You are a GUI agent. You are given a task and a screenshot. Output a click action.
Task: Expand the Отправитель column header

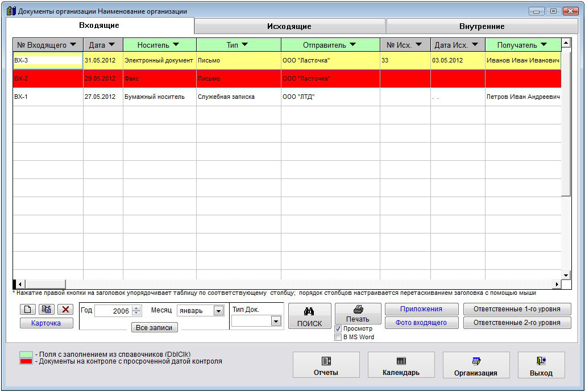coord(352,45)
